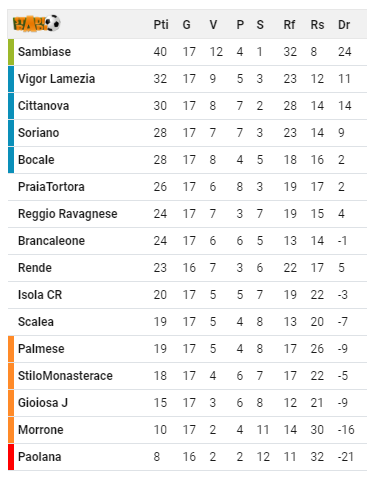Select the Pti column header
The width and height of the screenshot is (367, 489).
[x=161, y=25]
